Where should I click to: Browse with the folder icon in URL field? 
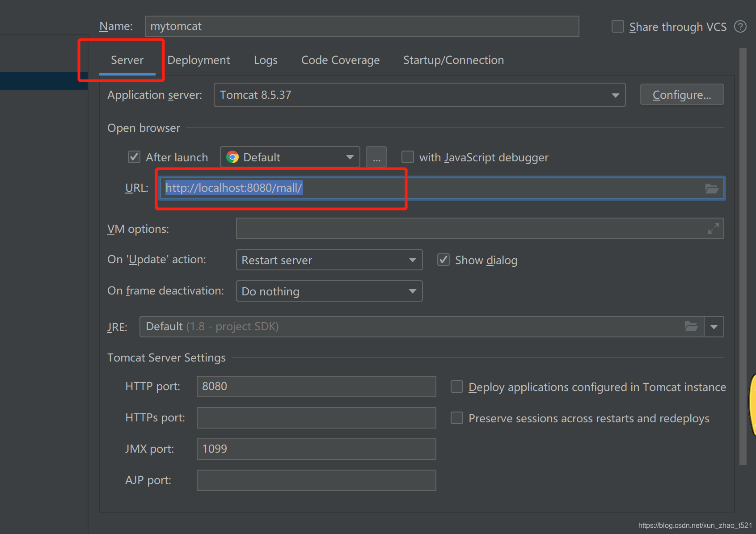[x=712, y=188]
